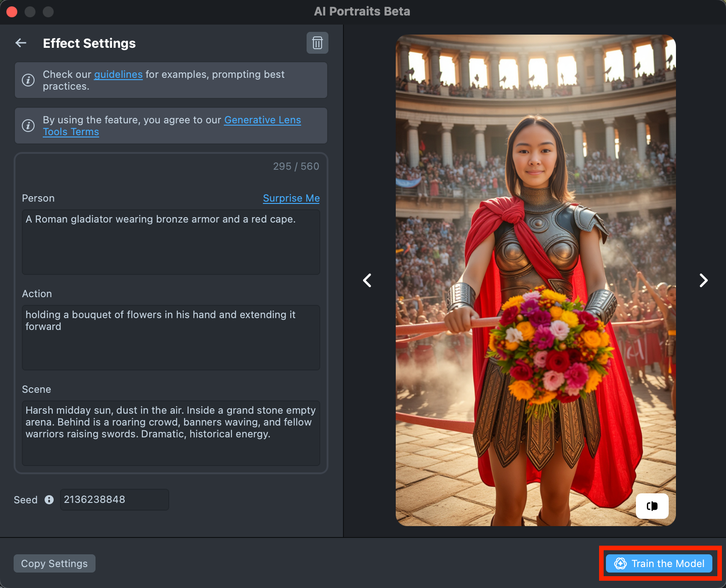The height and width of the screenshot is (588, 726).
Task: Click the Seed number input field
Action: 114,500
